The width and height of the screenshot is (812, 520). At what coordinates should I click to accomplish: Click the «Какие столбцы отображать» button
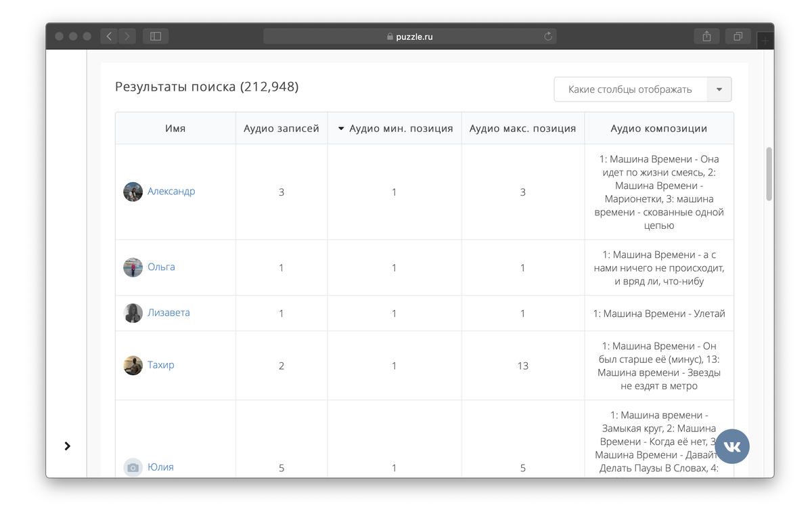[631, 89]
